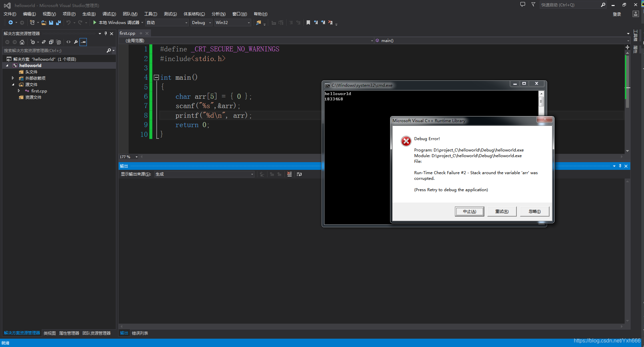Pin the Solution Explorer panel
Image resolution: width=644 pixels, height=347 pixels.
(x=106, y=33)
